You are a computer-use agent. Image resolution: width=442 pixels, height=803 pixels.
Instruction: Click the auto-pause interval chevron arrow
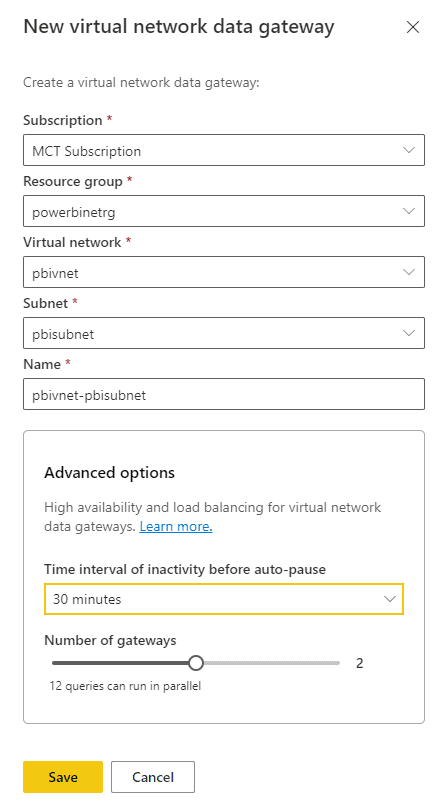coord(390,599)
